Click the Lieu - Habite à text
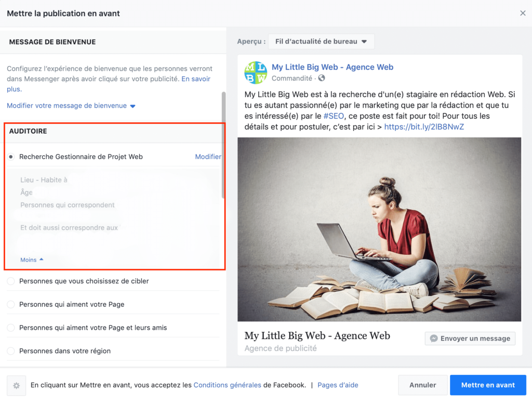Screen dimensions: 532x401 (44, 180)
